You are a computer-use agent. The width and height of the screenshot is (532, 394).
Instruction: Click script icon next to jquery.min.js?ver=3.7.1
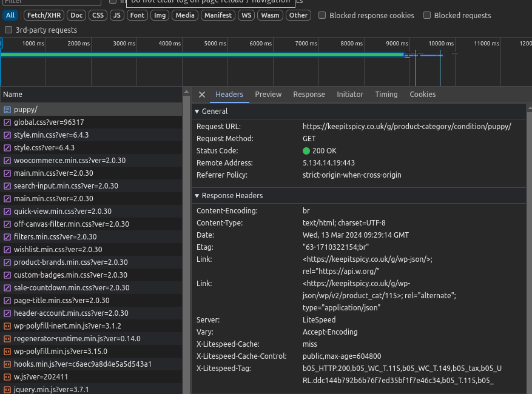click(7, 390)
